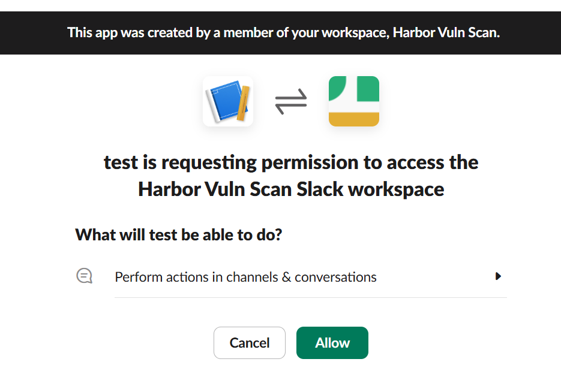Click the "test is requesting permission" heading line
The image size is (561, 392).
pos(291,162)
